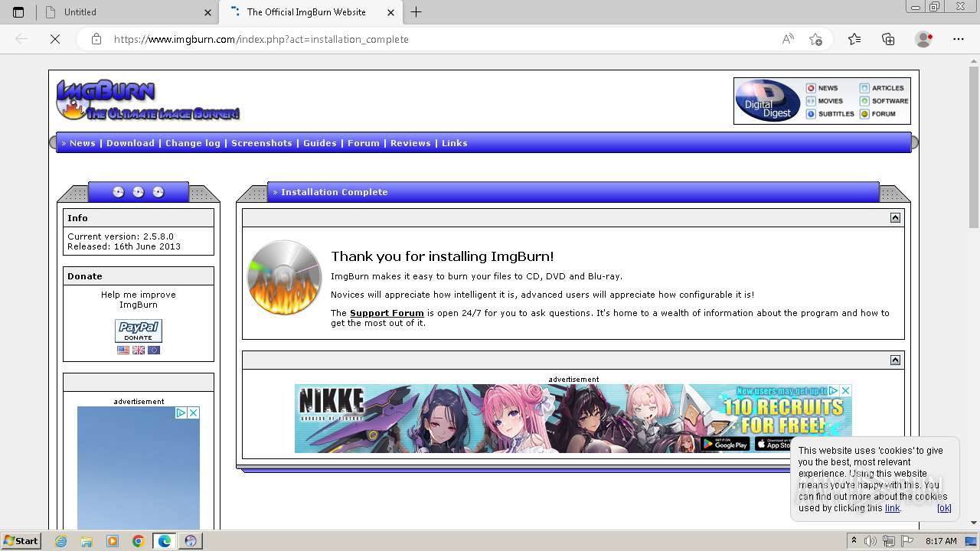The image size is (980, 551).
Task: Open the Windows Start menu
Action: click(21, 541)
